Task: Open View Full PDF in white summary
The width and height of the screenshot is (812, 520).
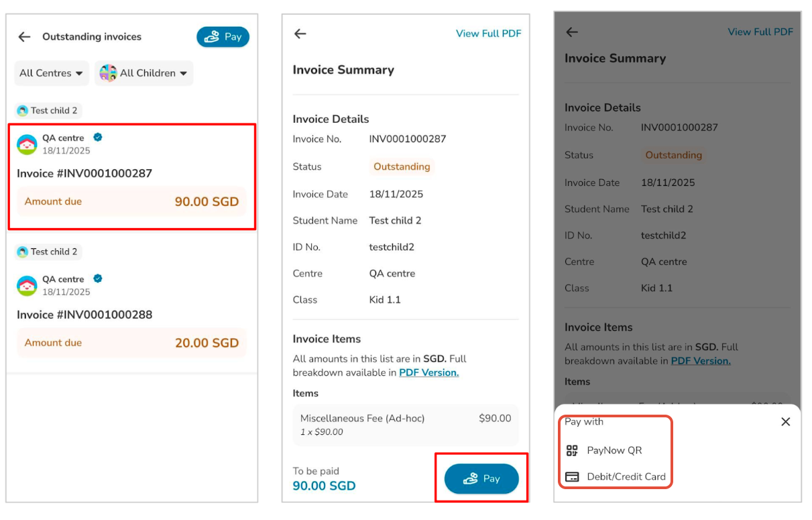Action: tap(488, 34)
